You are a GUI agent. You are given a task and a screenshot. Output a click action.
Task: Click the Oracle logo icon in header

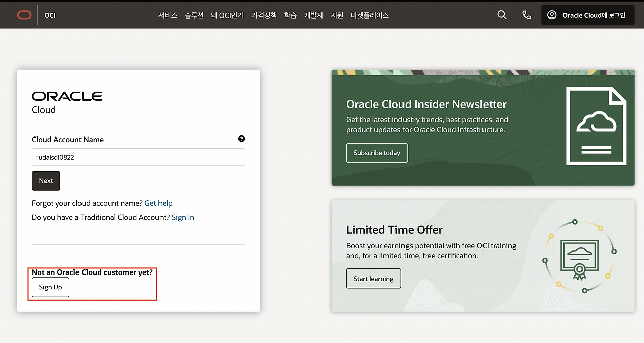click(x=24, y=15)
